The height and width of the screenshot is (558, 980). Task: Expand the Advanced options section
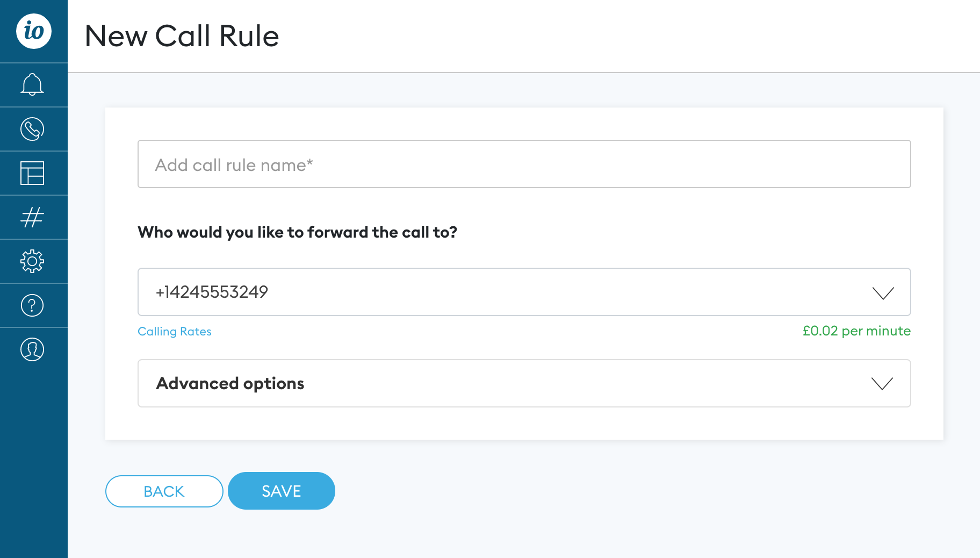(524, 383)
